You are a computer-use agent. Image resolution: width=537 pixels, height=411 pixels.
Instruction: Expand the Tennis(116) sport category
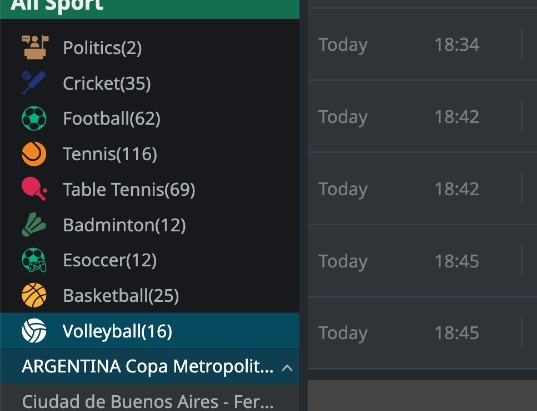pos(150,154)
